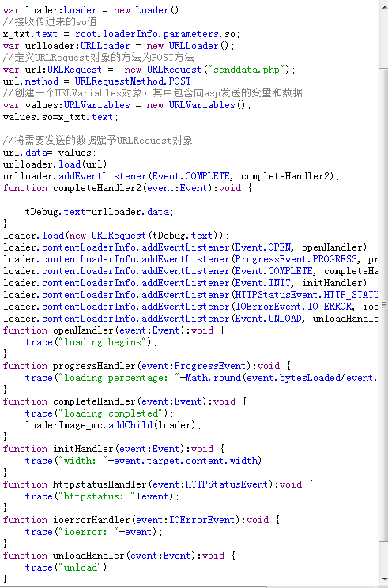This screenshot has height=588, width=388.
Task: Click the trace line with "ioerror: "
Action: [x=94, y=532]
